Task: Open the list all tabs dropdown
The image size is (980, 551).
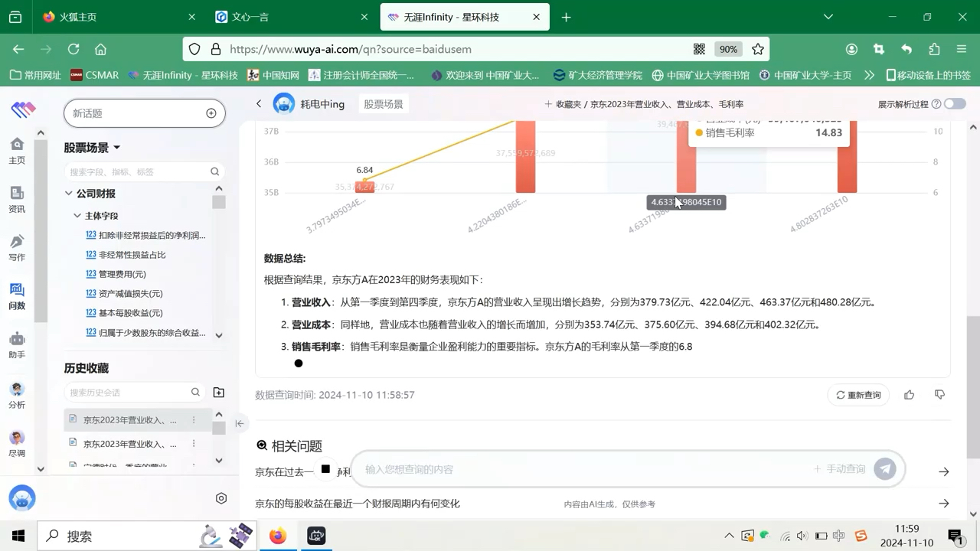Action: (x=828, y=17)
